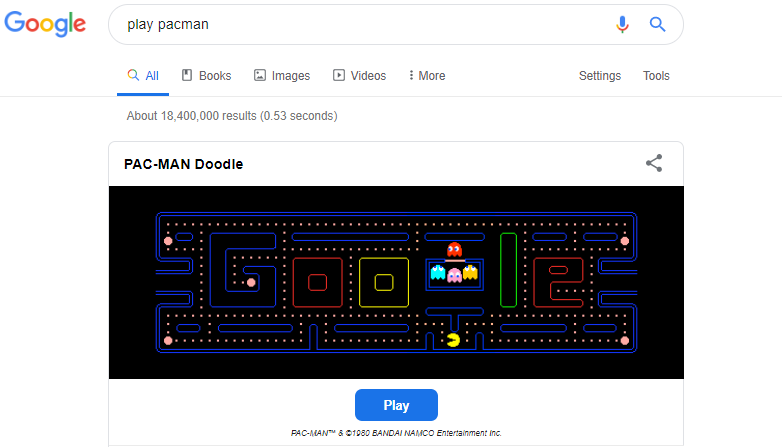
Task: Click the Google logo
Action: click(x=45, y=23)
